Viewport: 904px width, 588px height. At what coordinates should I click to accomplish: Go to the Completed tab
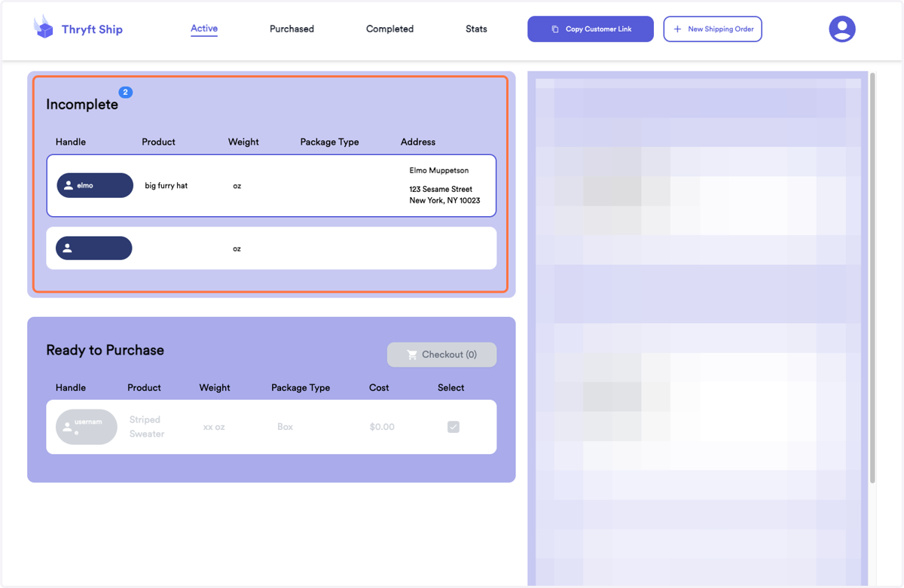coord(389,29)
